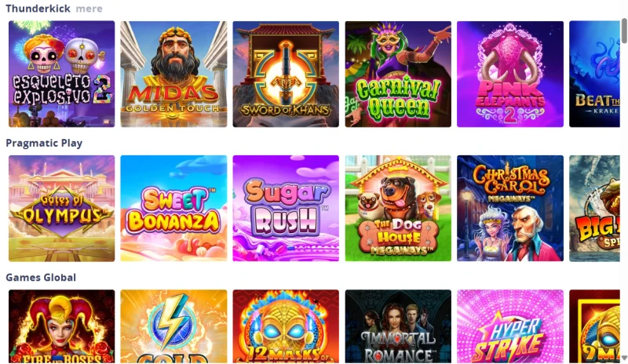Select Sugar Rush game tile
This screenshot has width=628, height=364.
point(286,208)
